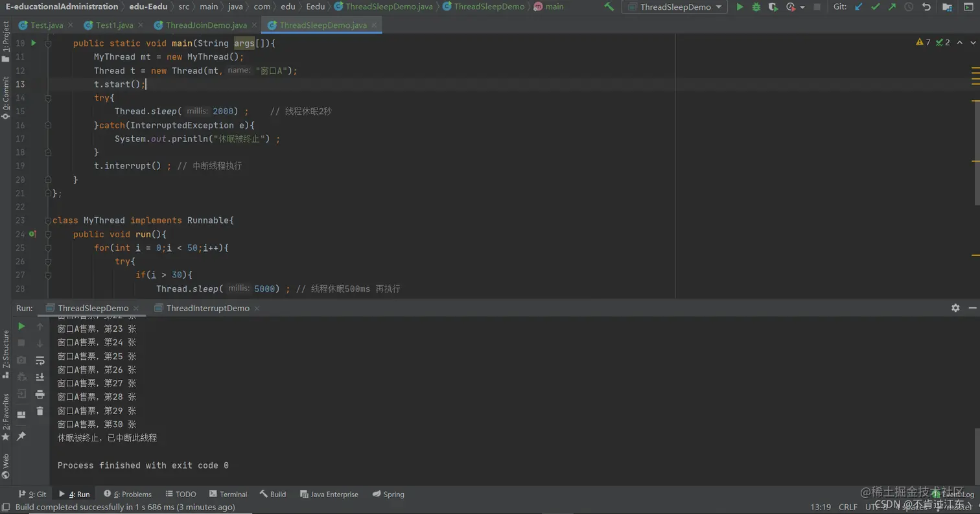The image size is (980, 514).
Task: Select the ThreadInterruptDemo run tab
Action: 207,308
